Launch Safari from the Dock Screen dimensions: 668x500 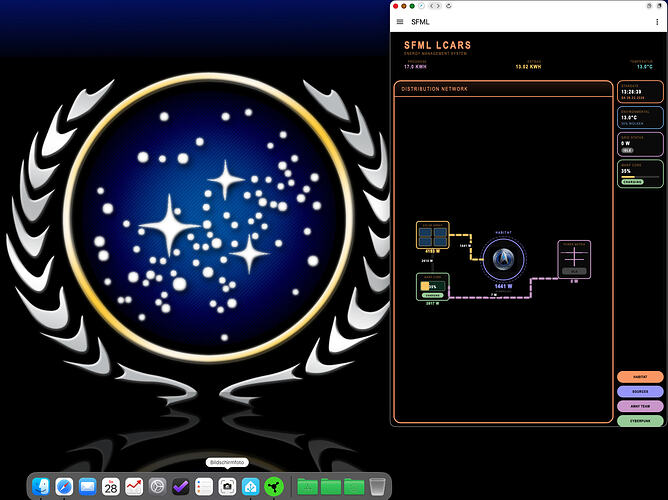64,486
